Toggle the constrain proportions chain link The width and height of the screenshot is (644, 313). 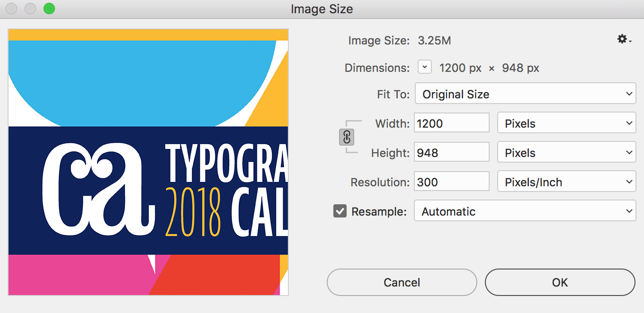click(x=347, y=138)
